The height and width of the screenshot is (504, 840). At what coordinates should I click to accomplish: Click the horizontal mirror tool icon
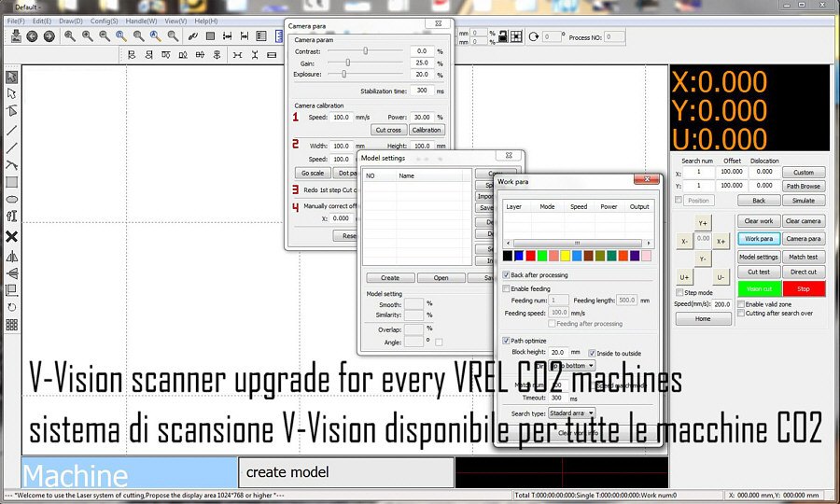tap(11, 257)
